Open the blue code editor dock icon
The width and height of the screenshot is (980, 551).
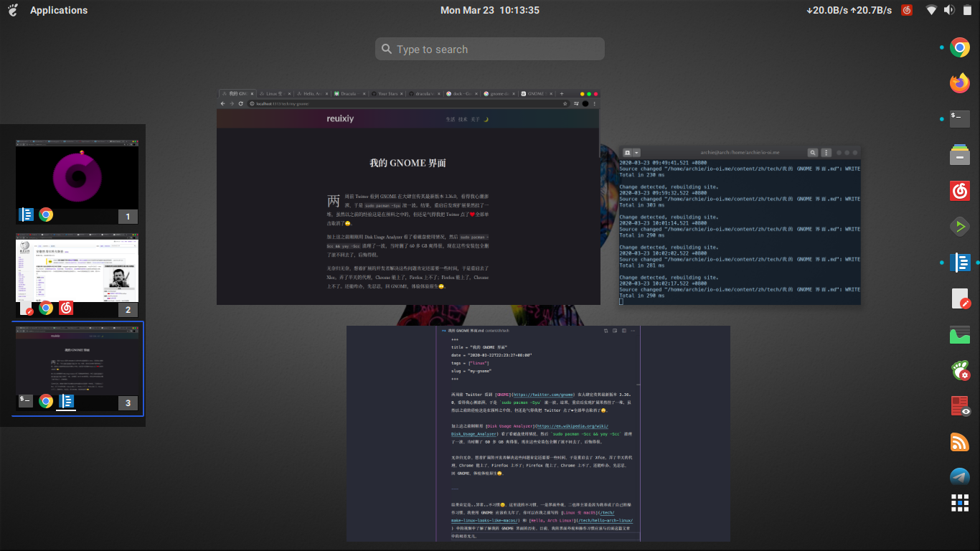[x=960, y=263]
